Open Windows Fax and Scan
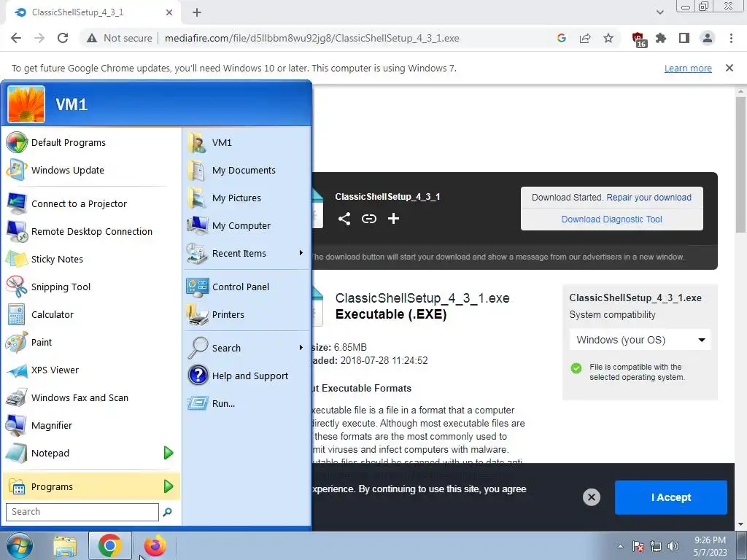Image resolution: width=747 pixels, height=560 pixels. pyautogui.click(x=90, y=397)
